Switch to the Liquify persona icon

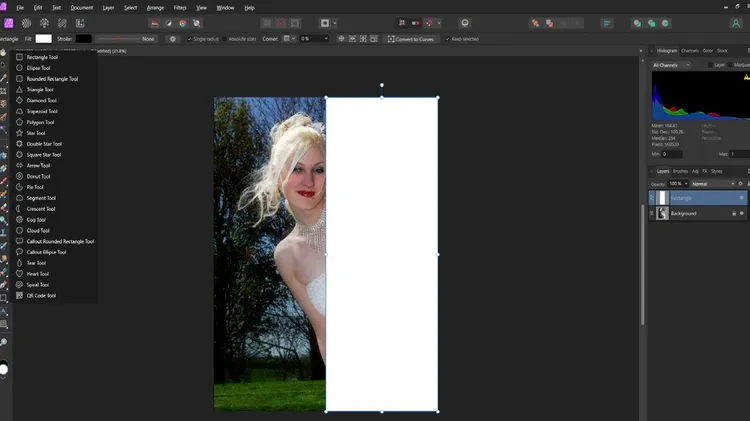pos(26,23)
